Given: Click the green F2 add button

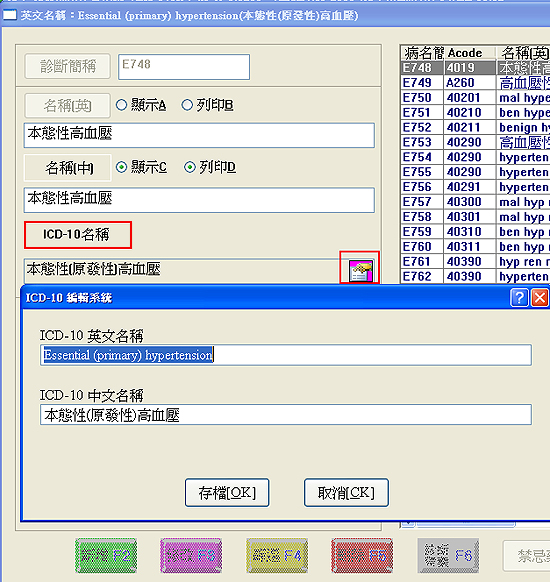Looking at the screenshot, I should tap(106, 556).
